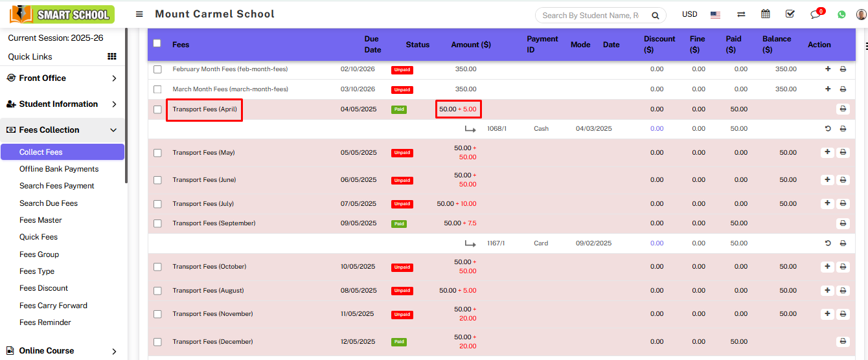Print the Transport Fees (April) row
Screen dimensions: 868x360
pyautogui.click(x=843, y=109)
